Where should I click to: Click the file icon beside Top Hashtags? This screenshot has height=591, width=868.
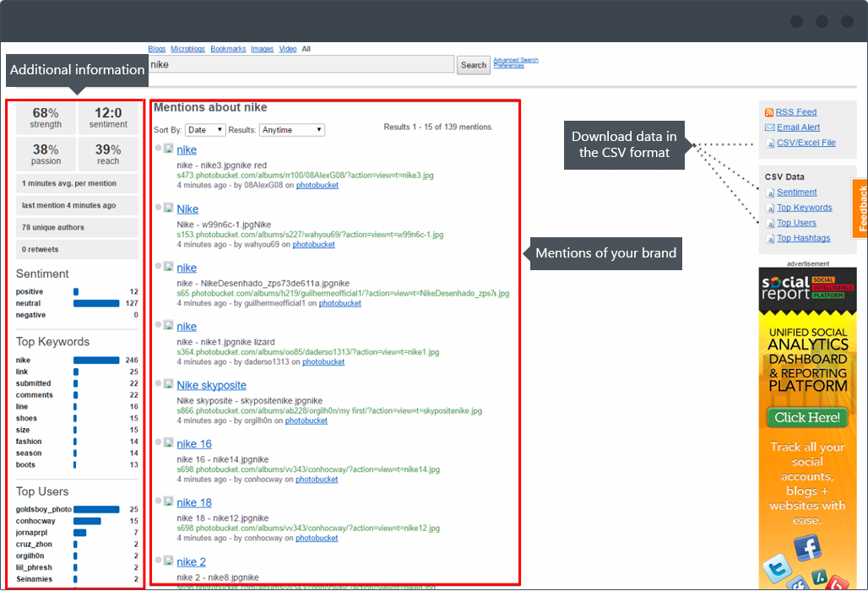point(770,238)
